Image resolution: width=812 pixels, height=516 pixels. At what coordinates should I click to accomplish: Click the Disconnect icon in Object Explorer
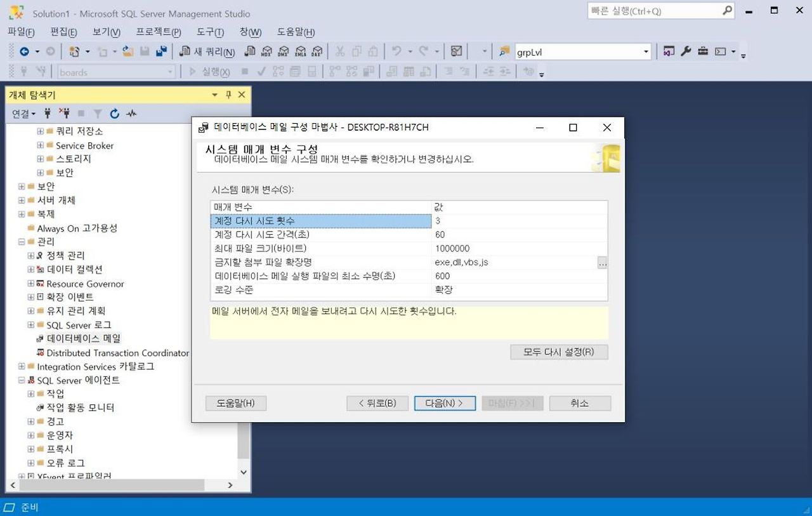[x=64, y=114]
